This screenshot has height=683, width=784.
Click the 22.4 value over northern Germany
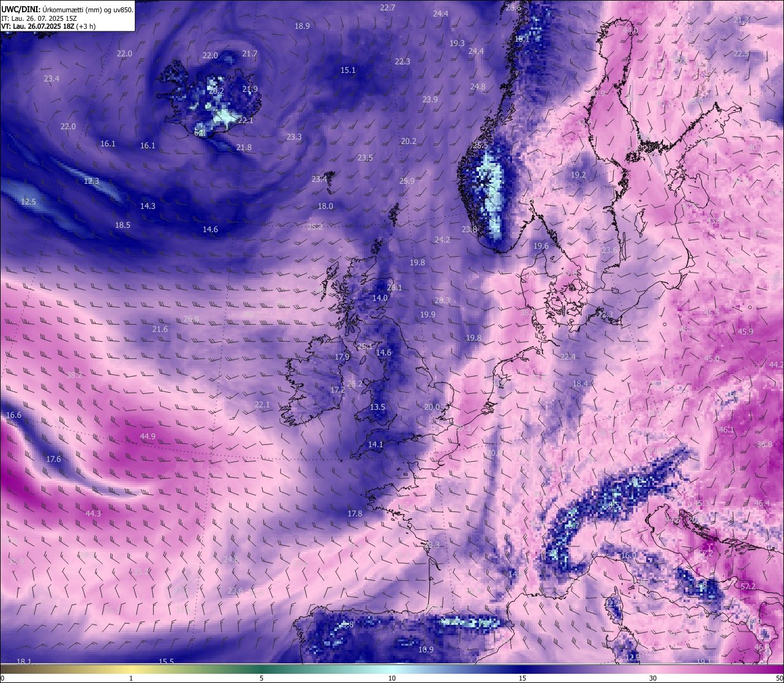point(568,357)
